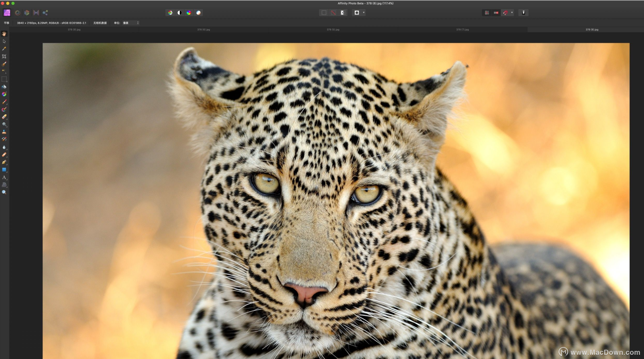Select the Erase Brush tool
The image size is (644, 359).
4,117
